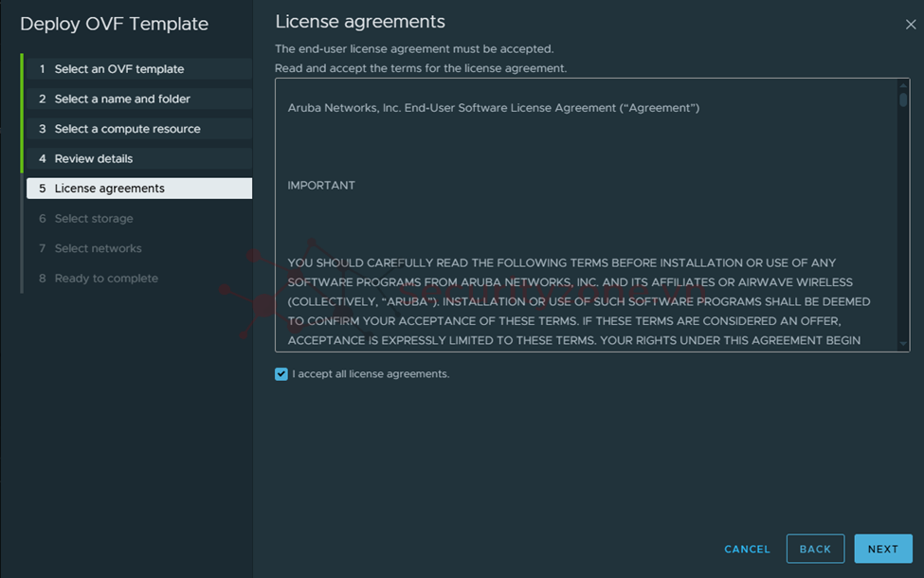Click the I accept all license agreements label

tap(371, 374)
